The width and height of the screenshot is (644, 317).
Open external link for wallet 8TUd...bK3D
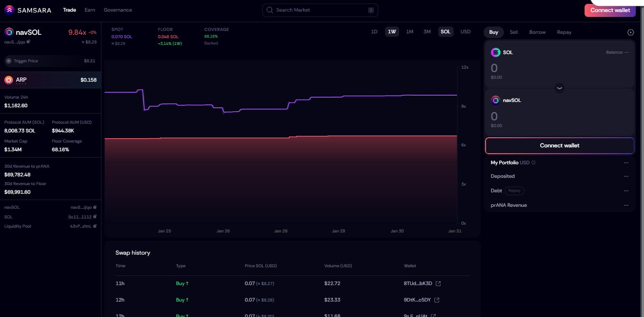[x=438, y=284]
